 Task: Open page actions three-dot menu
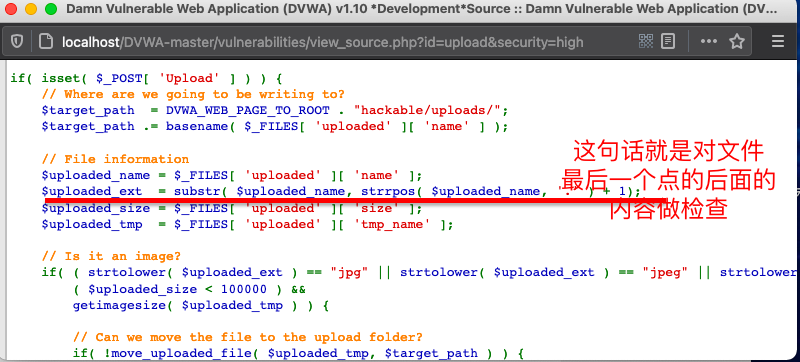[x=709, y=41]
